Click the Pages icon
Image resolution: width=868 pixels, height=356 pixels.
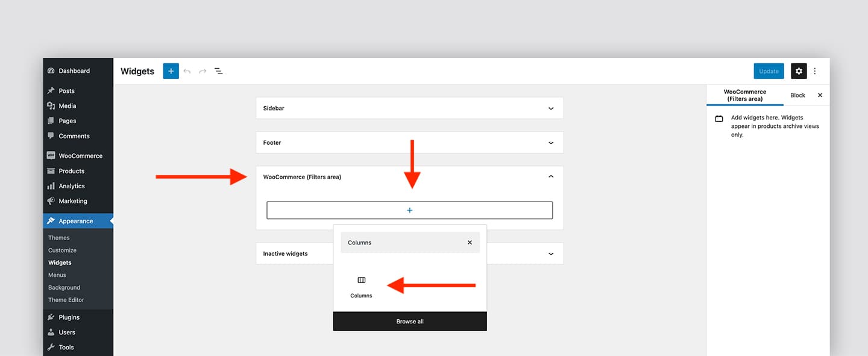[51, 121]
